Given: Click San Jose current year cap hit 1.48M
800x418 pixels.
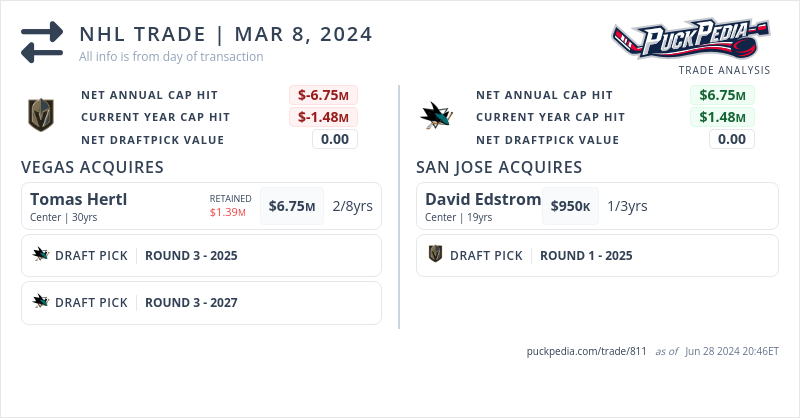Looking at the screenshot, I should [722, 117].
